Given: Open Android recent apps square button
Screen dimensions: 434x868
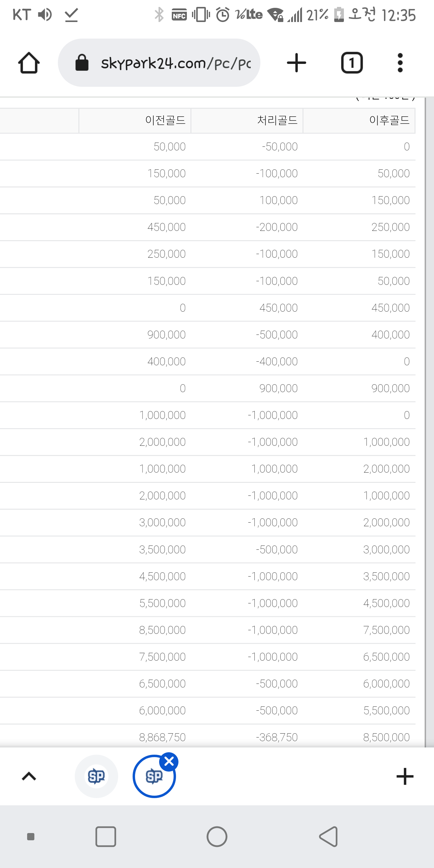Looking at the screenshot, I should [x=106, y=836].
